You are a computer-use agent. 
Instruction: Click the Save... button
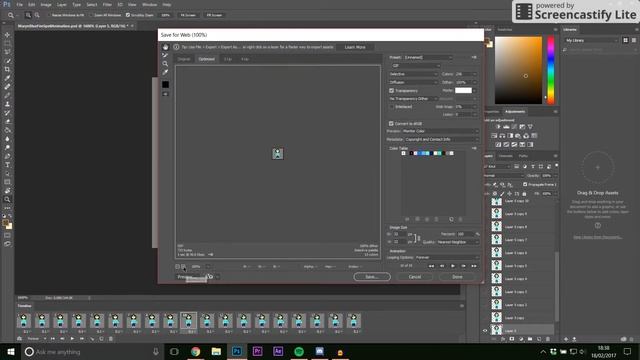372,277
